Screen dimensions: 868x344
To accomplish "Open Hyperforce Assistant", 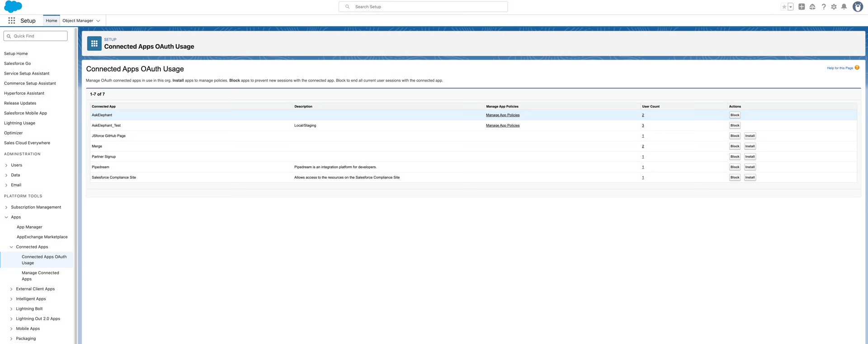I will pyautogui.click(x=24, y=93).
